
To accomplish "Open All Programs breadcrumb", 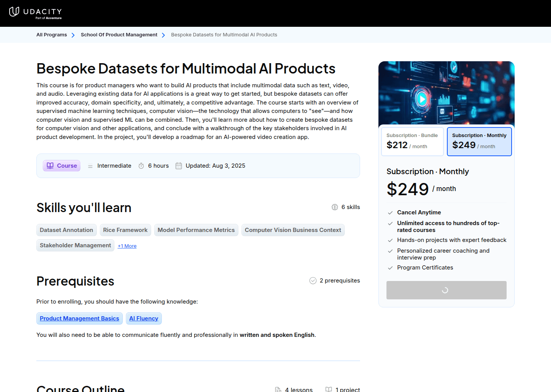I will (52, 35).
